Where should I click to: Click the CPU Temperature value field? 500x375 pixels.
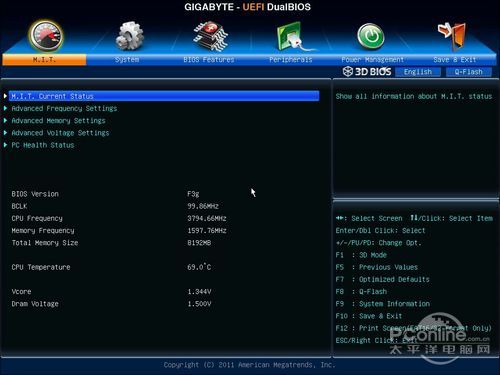[x=199, y=267]
